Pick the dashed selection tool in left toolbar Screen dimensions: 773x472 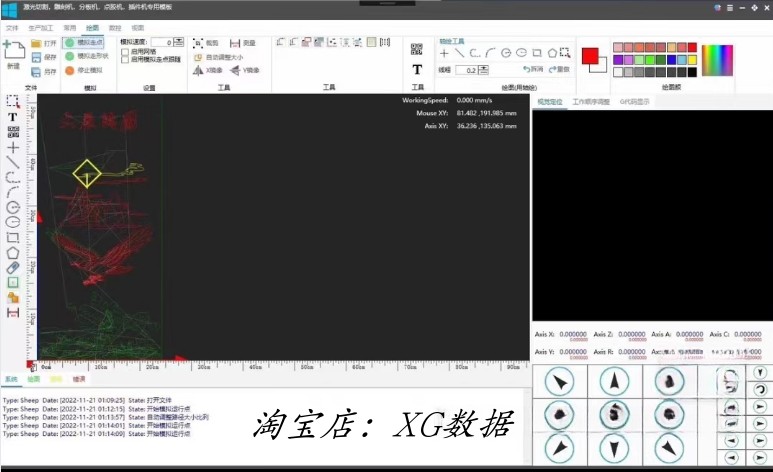pos(13,101)
